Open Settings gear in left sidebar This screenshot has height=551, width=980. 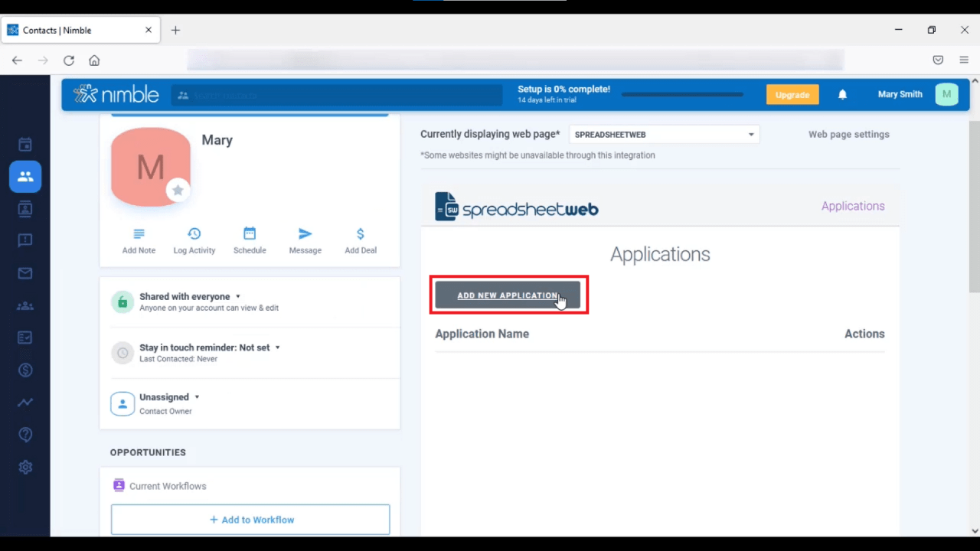click(25, 467)
